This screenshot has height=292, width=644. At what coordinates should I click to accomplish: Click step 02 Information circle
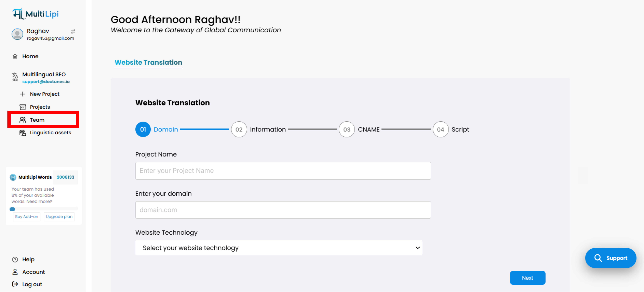point(239,130)
